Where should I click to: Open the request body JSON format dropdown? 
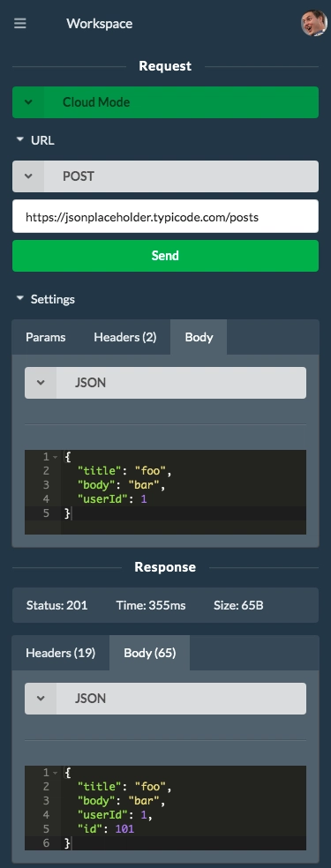click(x=166, y=383)
